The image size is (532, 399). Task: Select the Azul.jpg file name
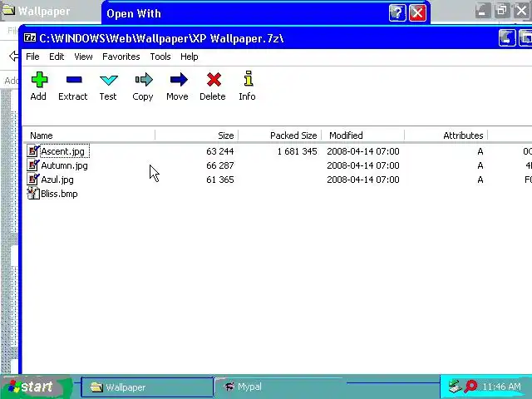(57, 180)
